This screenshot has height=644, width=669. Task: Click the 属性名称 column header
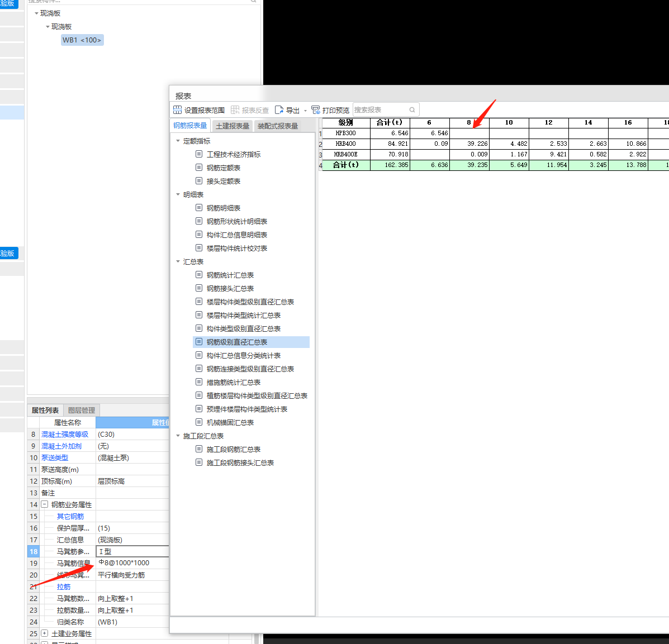pos(68,423)
